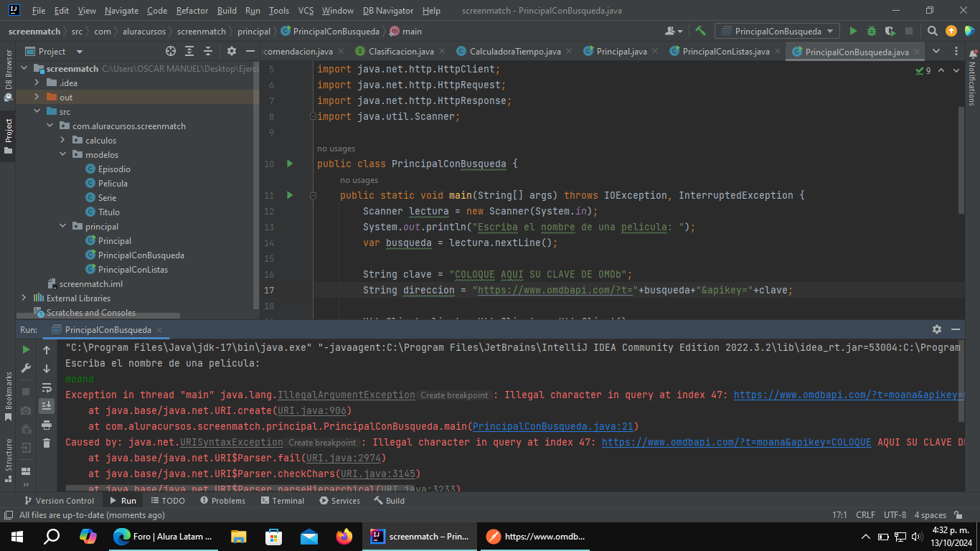Switch to CalculadoraTiempo.java tab
This screenshot has width=980, height=551.
[x=514, y=51]
